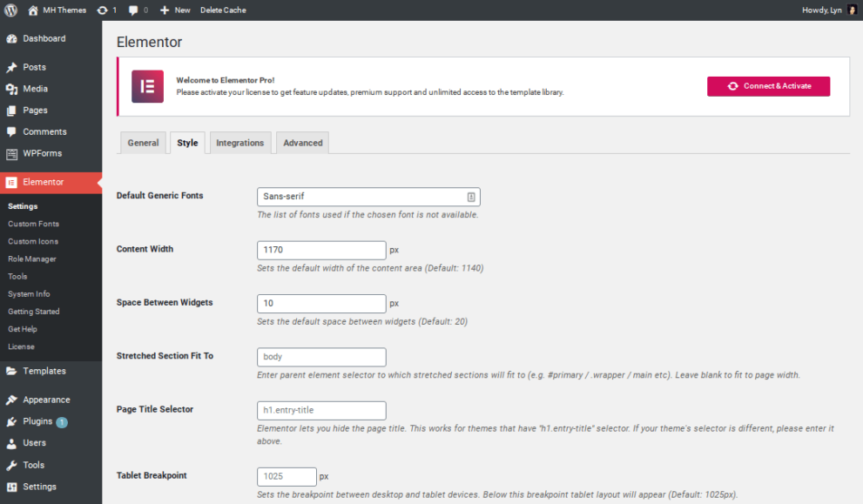Select the Appearance paintbrush icon
The width and height of the screenshot is (863, 504).
coord(12,399)
